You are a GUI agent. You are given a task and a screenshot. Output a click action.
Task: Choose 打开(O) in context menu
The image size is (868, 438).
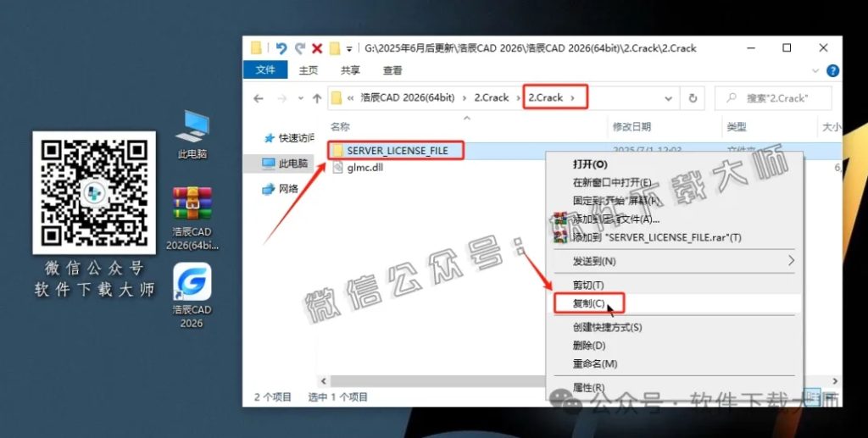pyautogui.click(x=674, y=164)
